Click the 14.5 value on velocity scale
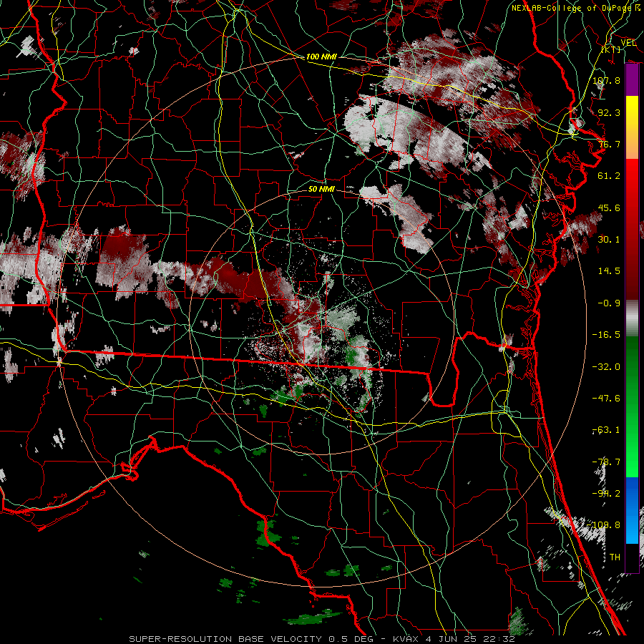Screen dimensions: 644x644 pos(609,270)
